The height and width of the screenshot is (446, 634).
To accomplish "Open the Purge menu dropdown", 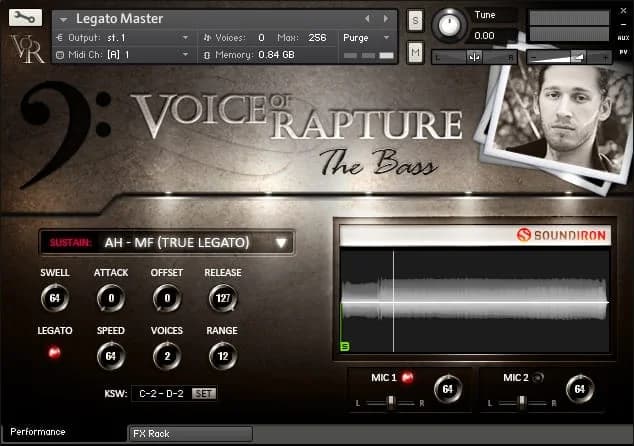I will 386,38.
